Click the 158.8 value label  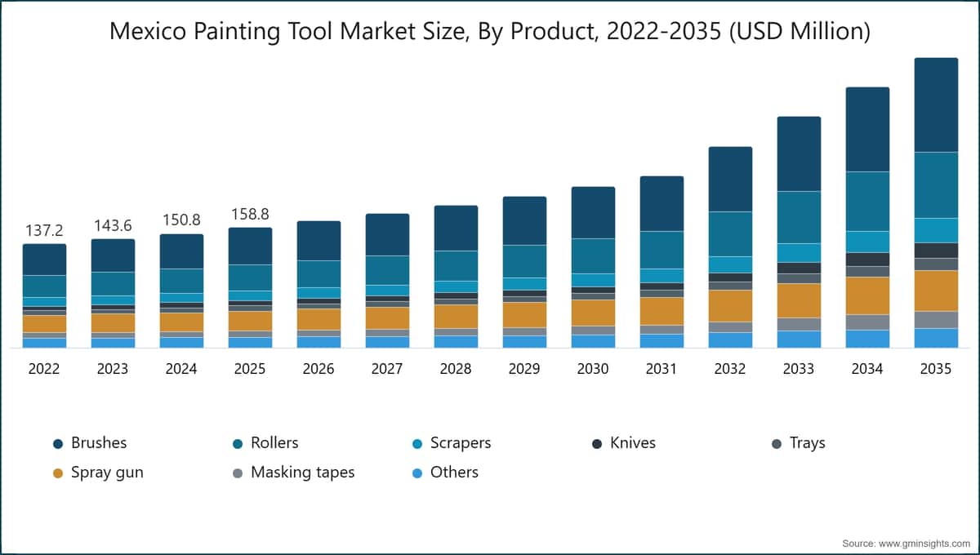tap(250, 214)
